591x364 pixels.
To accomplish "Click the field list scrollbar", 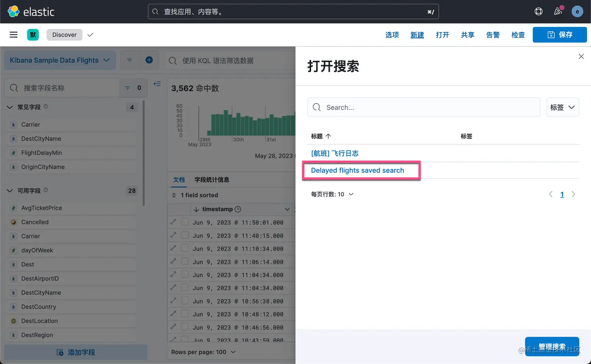I will (143, 153).
